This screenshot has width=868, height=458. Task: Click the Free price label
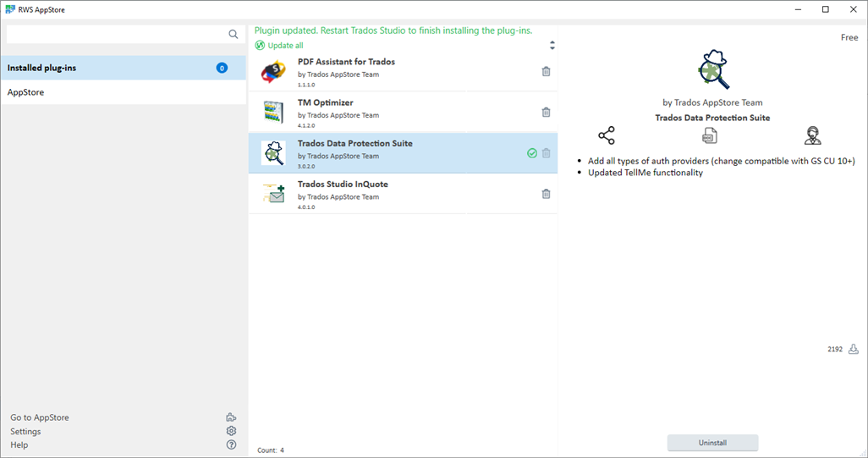(849, 37)
